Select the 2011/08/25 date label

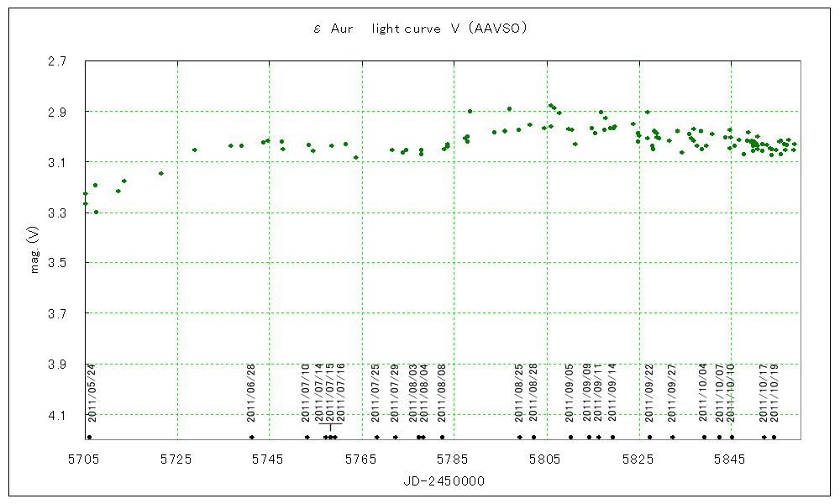pos(519,392)
